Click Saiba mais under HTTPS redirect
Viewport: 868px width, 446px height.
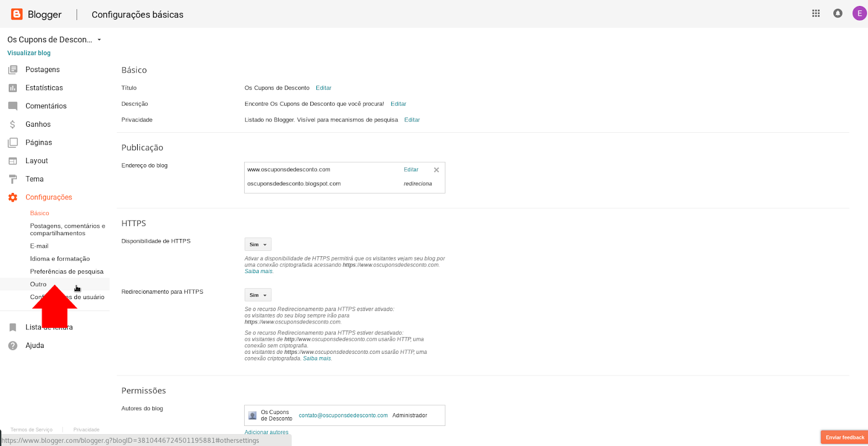317,358
